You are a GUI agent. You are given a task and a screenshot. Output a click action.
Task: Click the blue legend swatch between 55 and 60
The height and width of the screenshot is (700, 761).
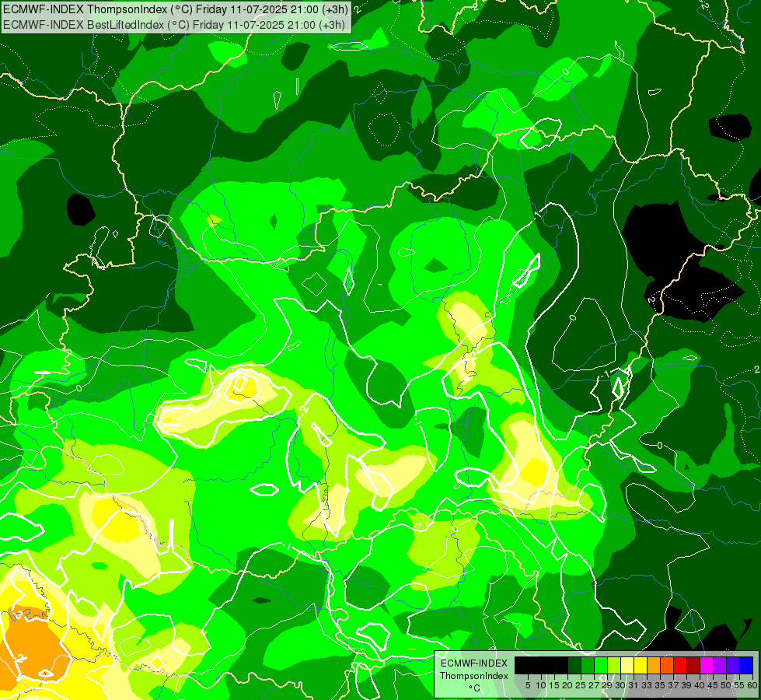[x=746, y=665]
